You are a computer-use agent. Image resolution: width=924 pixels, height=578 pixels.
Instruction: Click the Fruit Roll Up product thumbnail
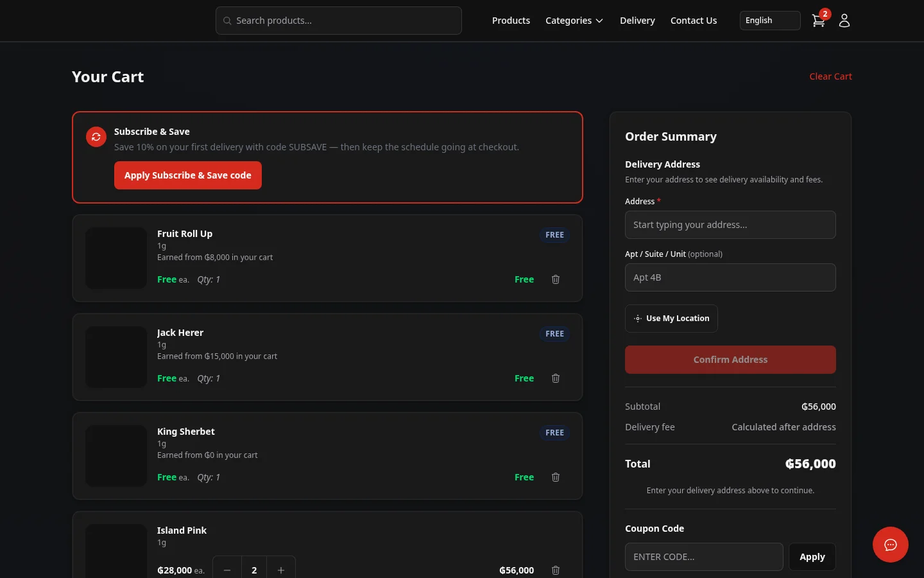coord(116,258)
